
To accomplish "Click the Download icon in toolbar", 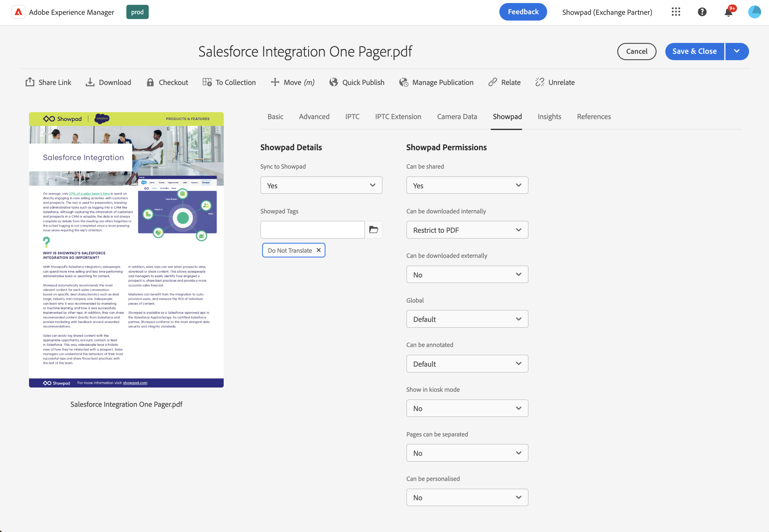I will [x=90, y=82].
